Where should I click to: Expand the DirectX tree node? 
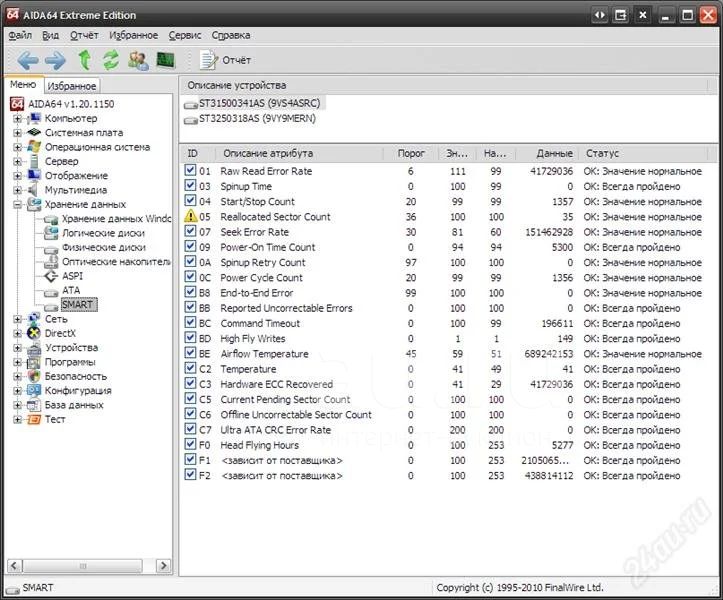click(x=17, y=333)
